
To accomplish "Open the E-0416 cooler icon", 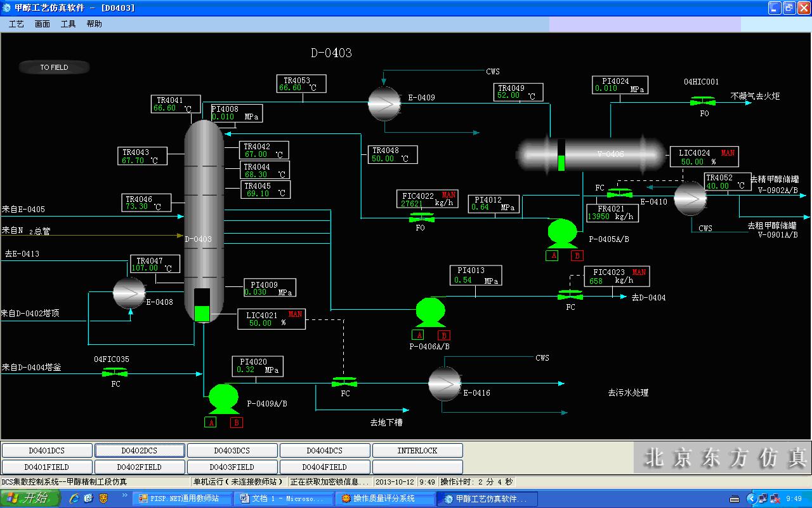I will (x=444, y=383).
